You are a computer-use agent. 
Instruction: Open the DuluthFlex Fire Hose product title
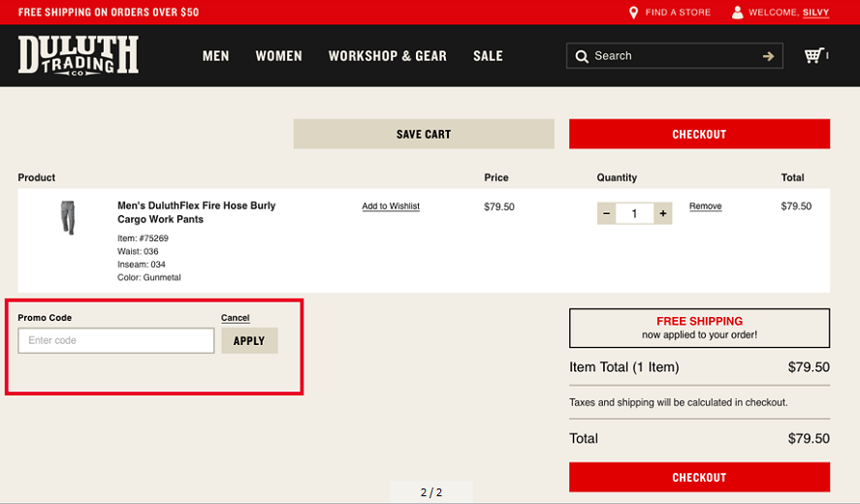coord(197,212)
